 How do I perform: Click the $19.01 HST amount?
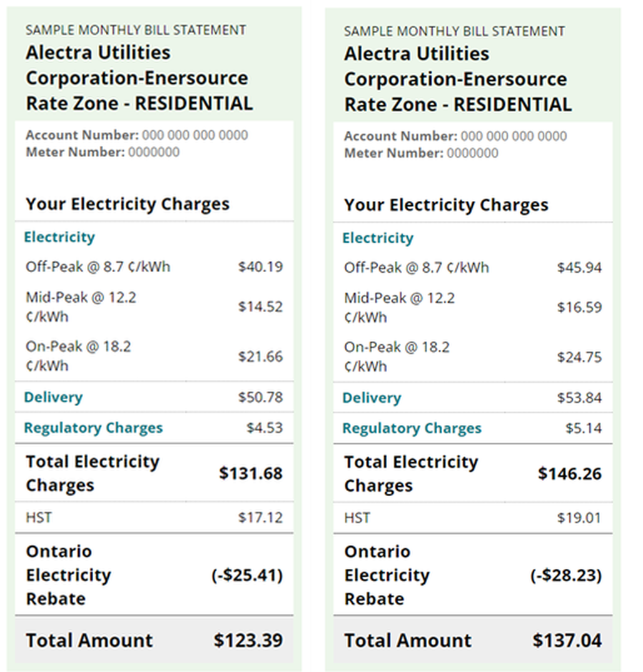pos(579,518)
